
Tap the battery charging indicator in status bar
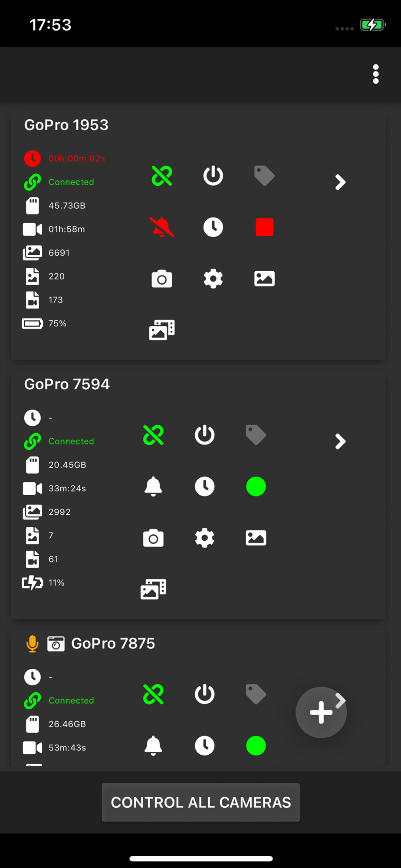tap(373, 25)
